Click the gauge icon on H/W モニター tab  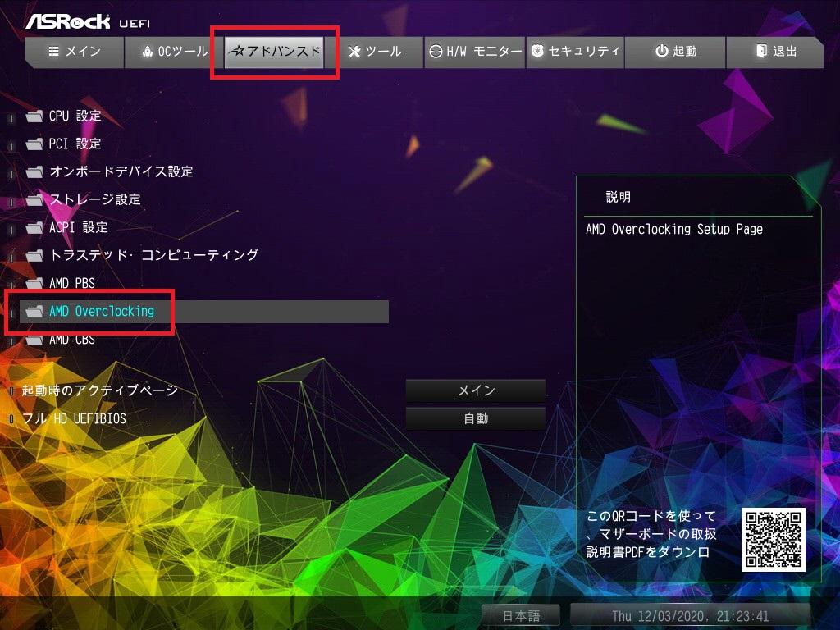(436, 52)
